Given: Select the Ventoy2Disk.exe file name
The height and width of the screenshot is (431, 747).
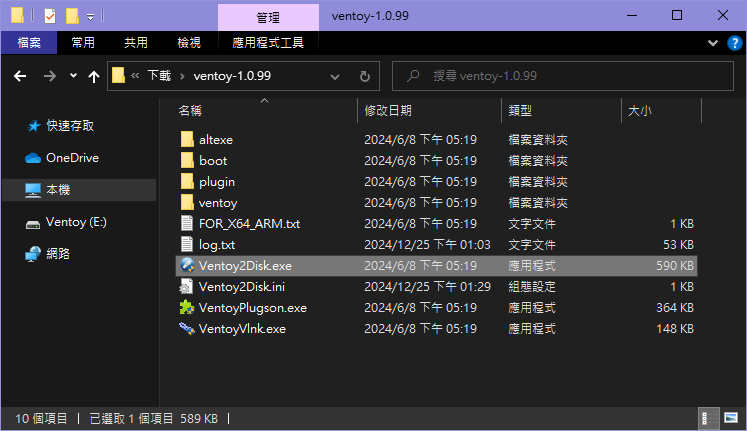Looking at the screenshot, I should coord(245,266).
